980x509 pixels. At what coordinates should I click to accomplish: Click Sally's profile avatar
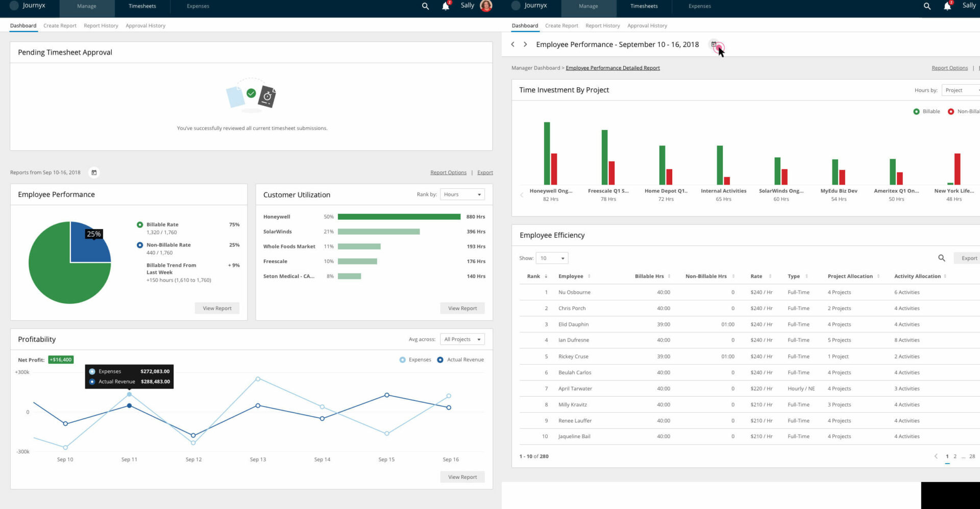coord(484,6)
